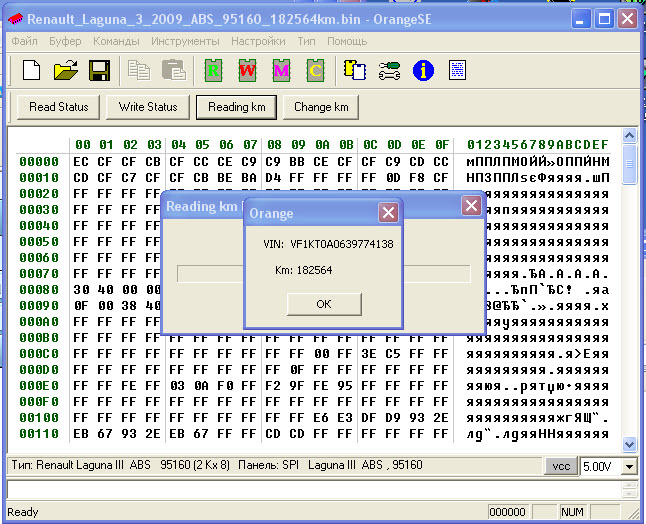Click the Write Status button

(148, 107)
